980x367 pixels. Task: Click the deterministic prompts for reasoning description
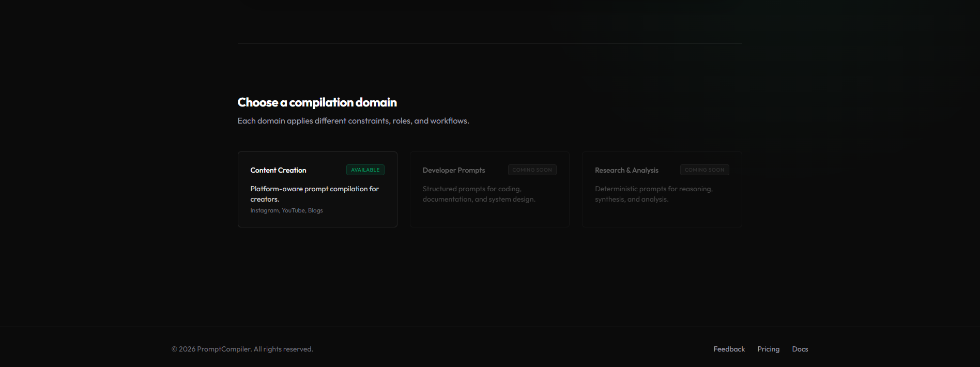click(x=653, y=189)
